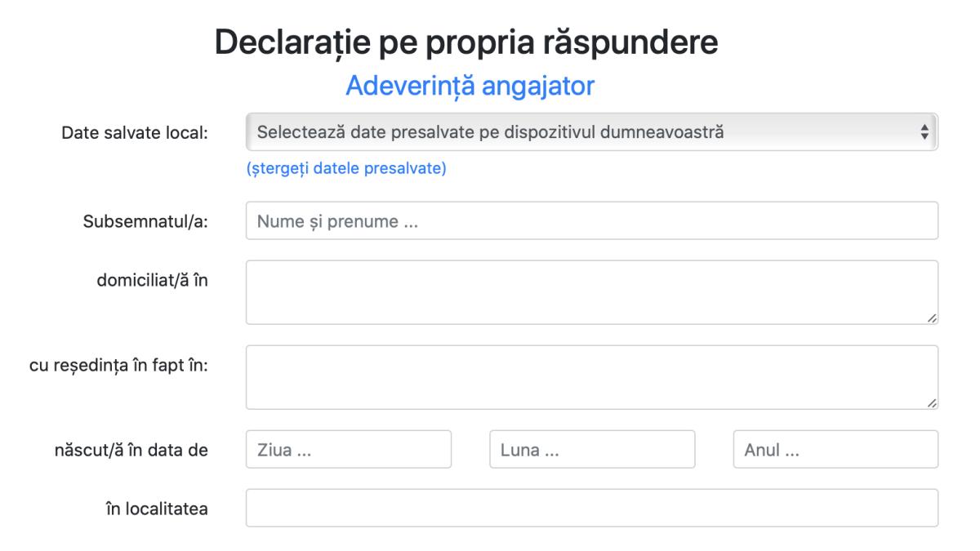The height and width of the screenshot is (551, 980).
Task: Click the domiciliat text area resize handle
Action: (x=932, y=318)
